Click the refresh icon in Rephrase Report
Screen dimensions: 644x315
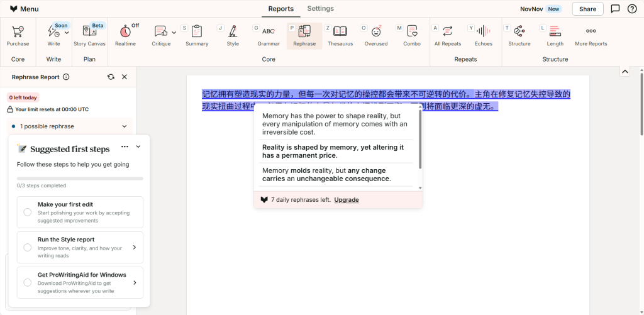(111, 77)
